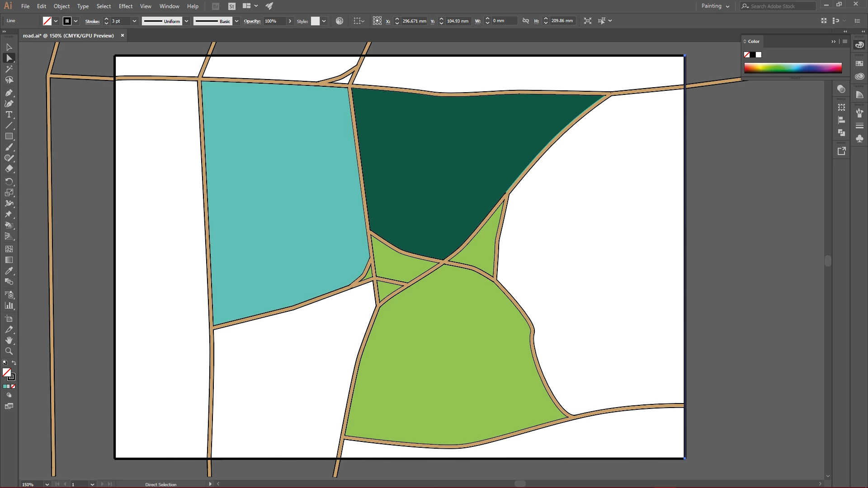868x488 pixels.
Task: Select the Hand tool
Action: click(x=9, y=340)
